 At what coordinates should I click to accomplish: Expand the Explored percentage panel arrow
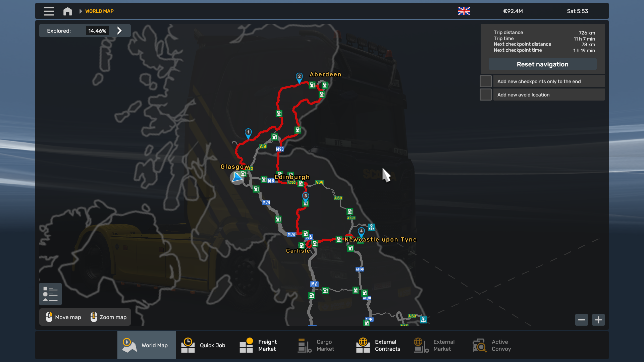(119, 31)
